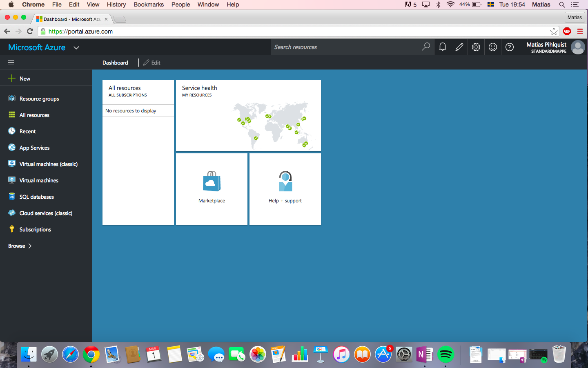Expand the Microsoft Azure dropdown chevron
Image resolution: width=588 pixels, height=368 pixels.
point(76,48)
